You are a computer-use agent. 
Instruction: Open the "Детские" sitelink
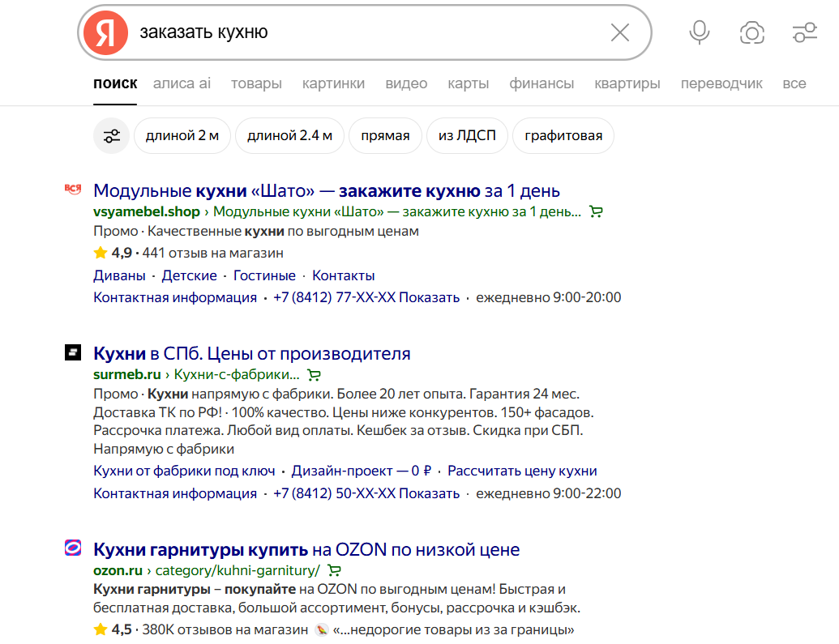[x=190, y=275]
